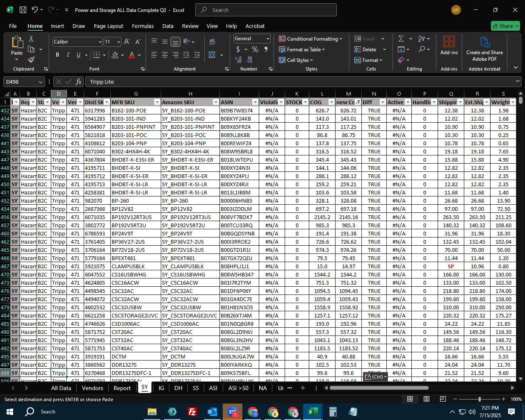Collapse the ribbon with the chevron button

516,67
